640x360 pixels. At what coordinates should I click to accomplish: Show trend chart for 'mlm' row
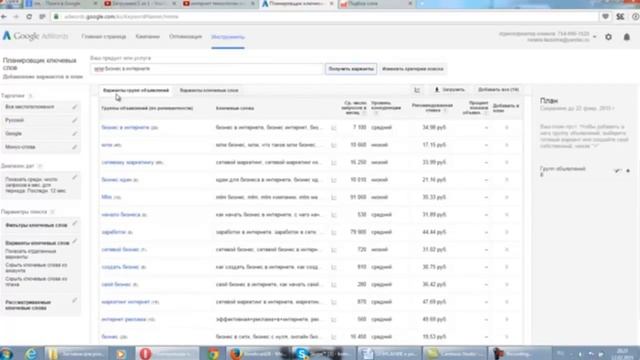coord(333,198)
